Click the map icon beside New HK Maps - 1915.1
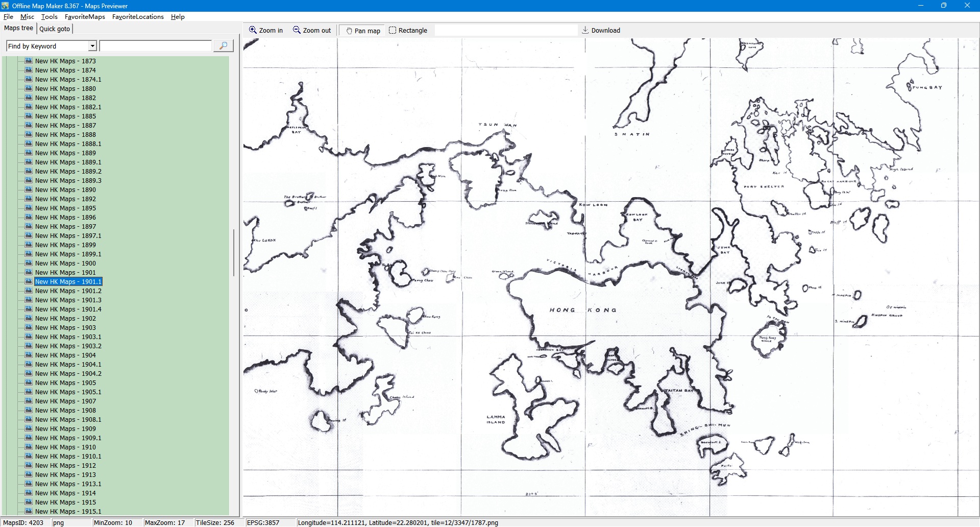This screenshot has width=980, height=527. pos(29,511)
